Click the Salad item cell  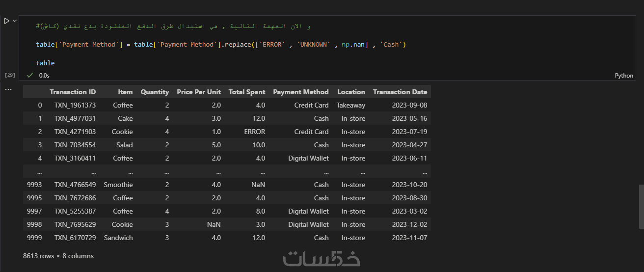125,145
